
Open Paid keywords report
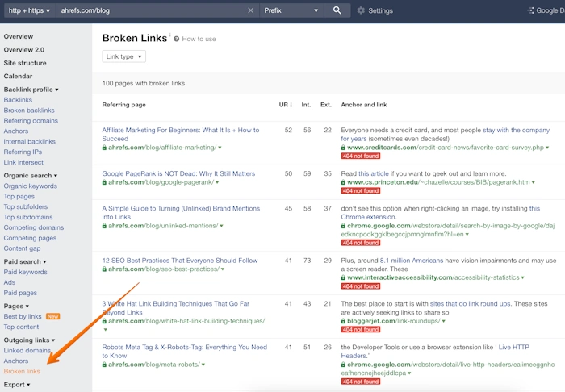[x=25, y=272]
